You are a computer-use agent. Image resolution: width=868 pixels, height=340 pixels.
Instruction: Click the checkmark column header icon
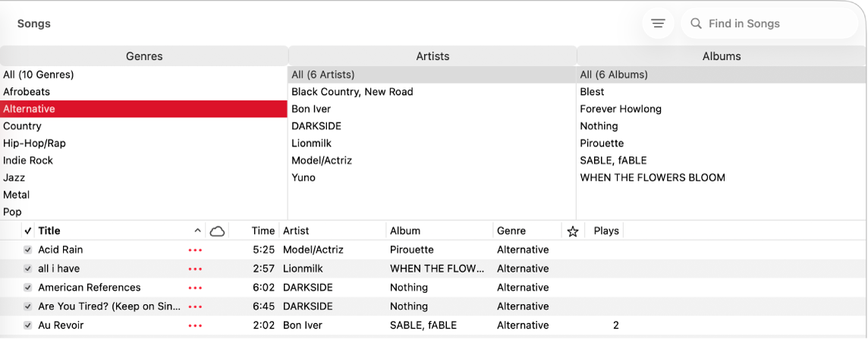pos(28,231)
